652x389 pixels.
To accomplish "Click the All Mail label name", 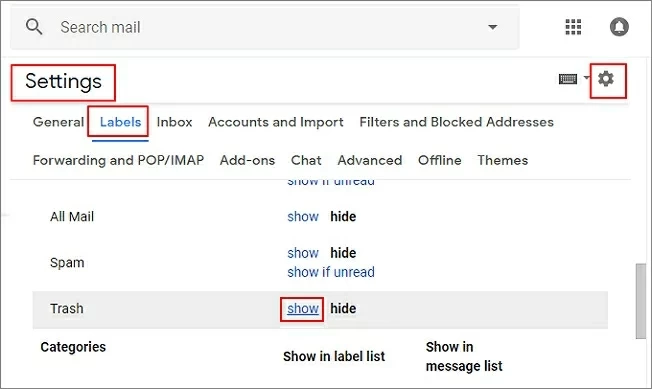I will click(72, 217).
